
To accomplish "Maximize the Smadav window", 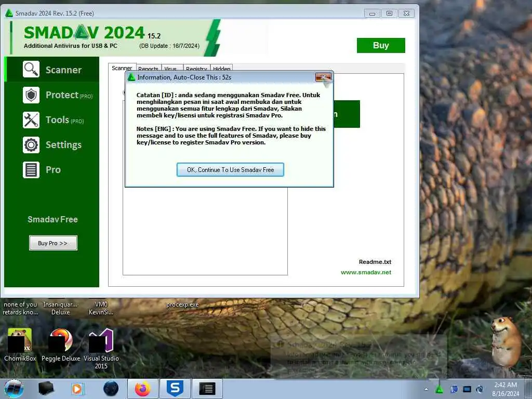I will click(x=389, y=13).
